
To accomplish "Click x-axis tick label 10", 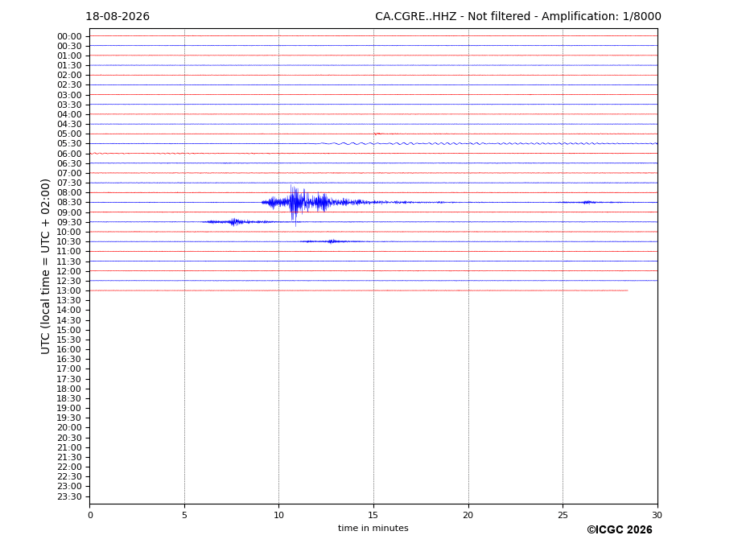I will coord(278,515).
